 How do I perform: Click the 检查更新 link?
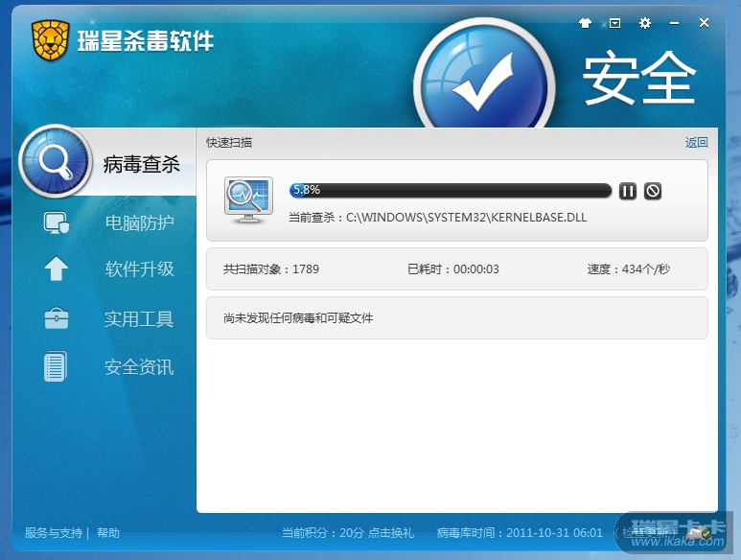[645, 533]
